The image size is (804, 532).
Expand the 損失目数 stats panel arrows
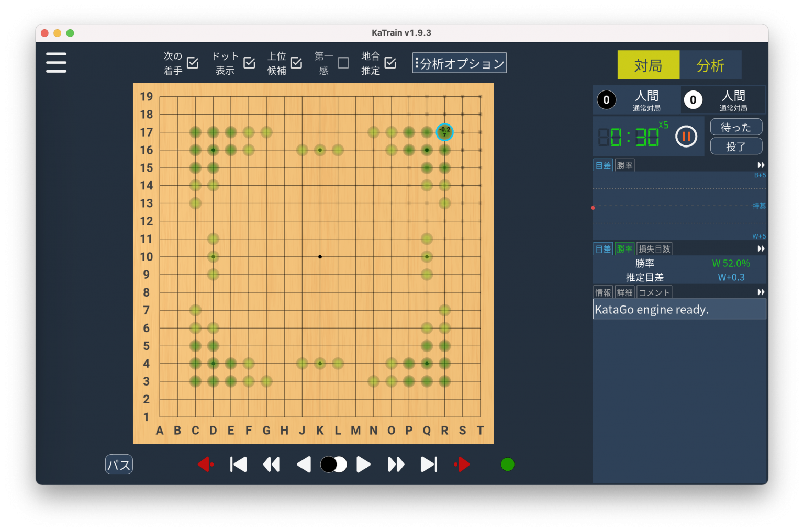[x=761, y=248]
